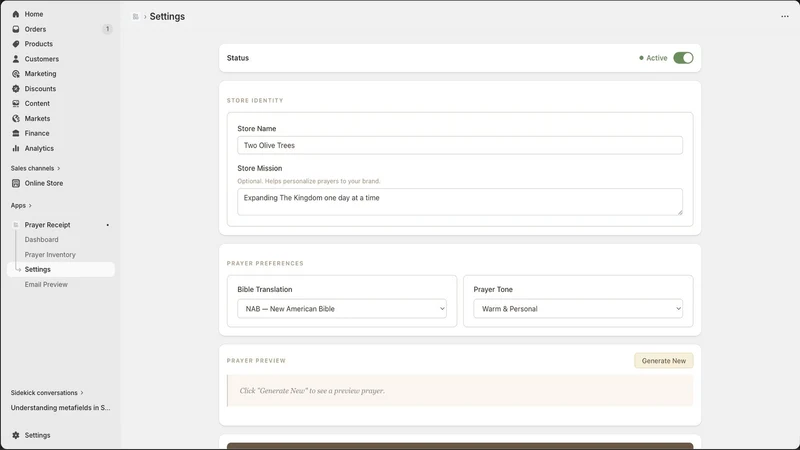Expand Sidekick conversations

[47, 393]
